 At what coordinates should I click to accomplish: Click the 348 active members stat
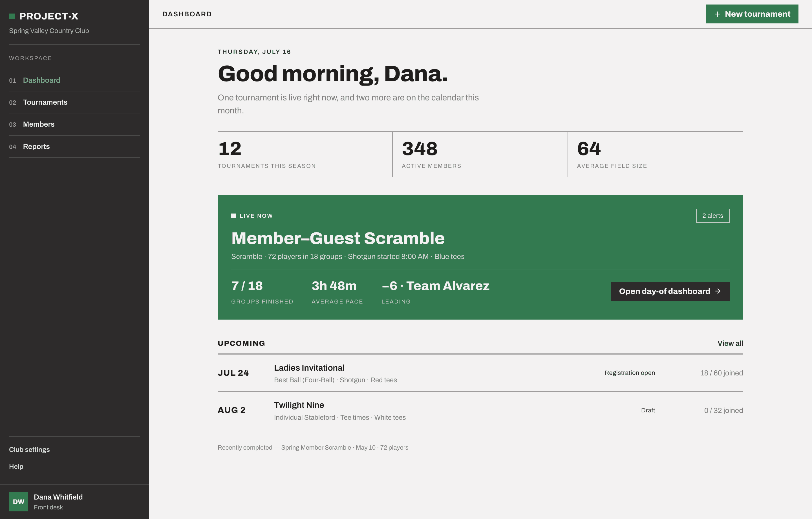click(x=480, y=155)
